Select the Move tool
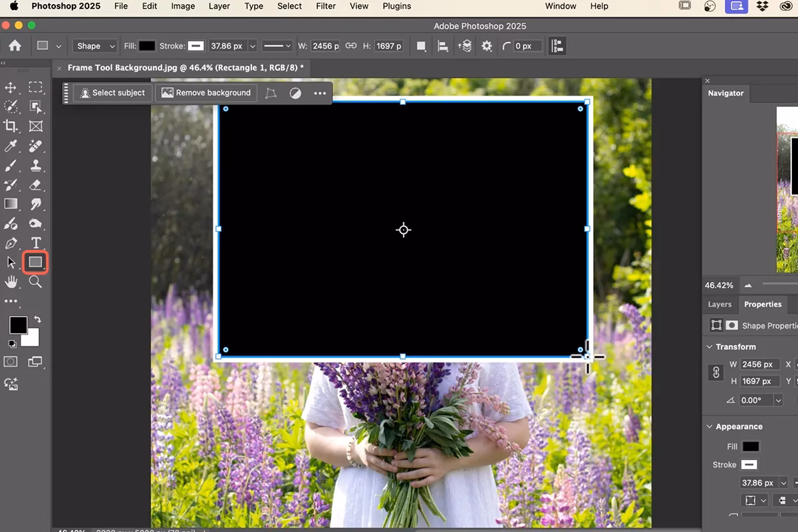The image size is (798, 532). (x=11, y=86)
